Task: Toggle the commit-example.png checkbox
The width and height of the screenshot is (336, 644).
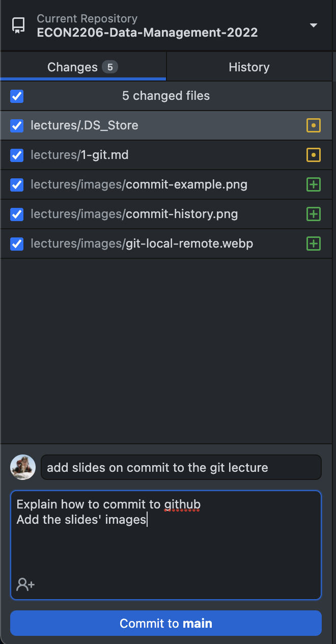Action: click(17, 184)
